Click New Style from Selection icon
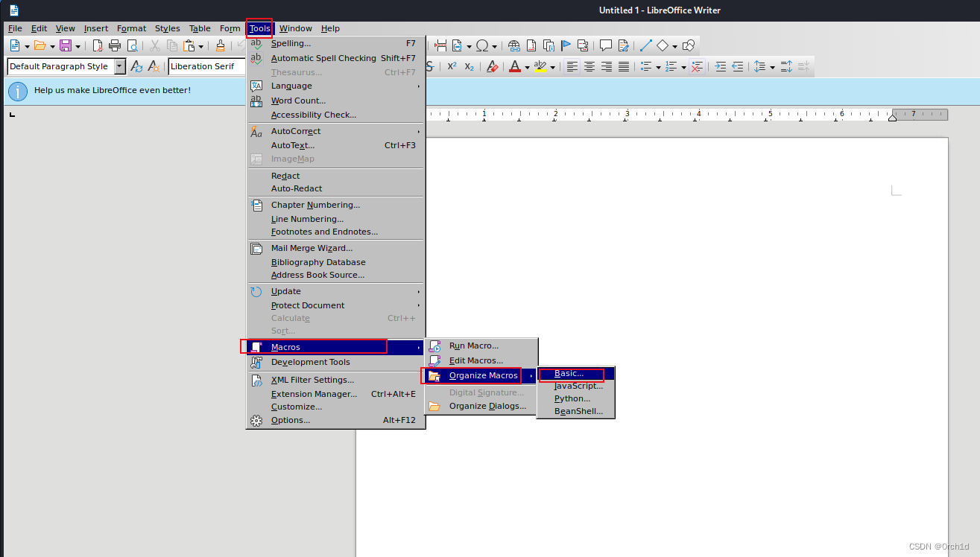The width and height of the screenshot is (980, 557). 154,66
